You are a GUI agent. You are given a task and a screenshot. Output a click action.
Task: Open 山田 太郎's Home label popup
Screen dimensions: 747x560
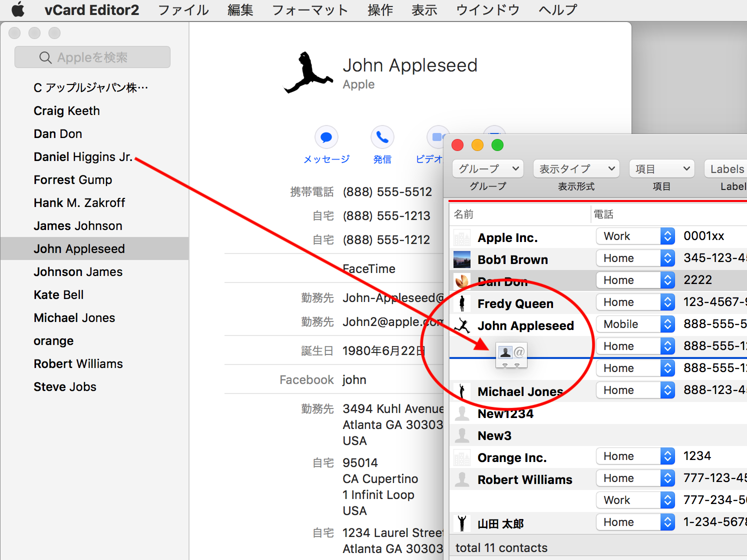point(635,522)
